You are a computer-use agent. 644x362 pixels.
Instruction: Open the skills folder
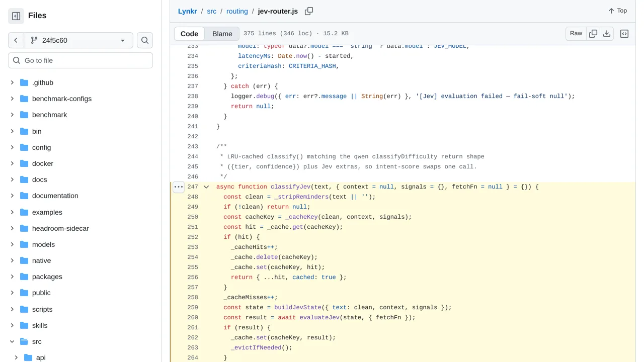[40, 325]
